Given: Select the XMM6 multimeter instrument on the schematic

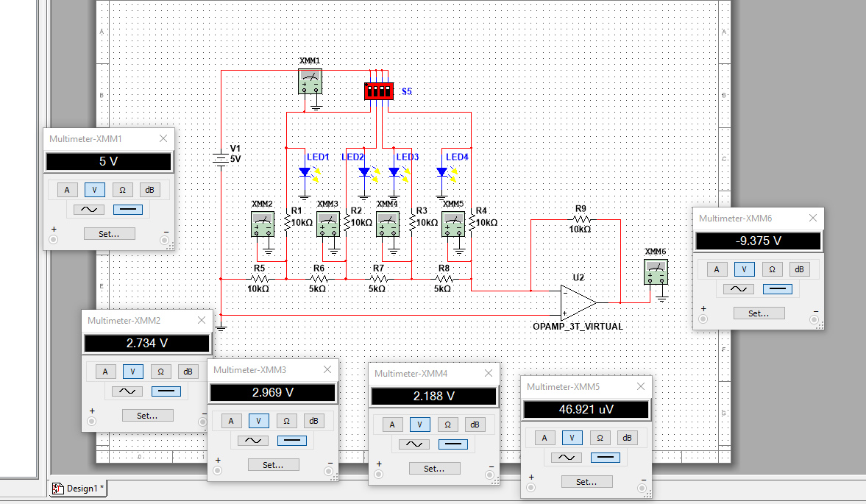Looking at the screenshot, I should (x=656, y=272).
